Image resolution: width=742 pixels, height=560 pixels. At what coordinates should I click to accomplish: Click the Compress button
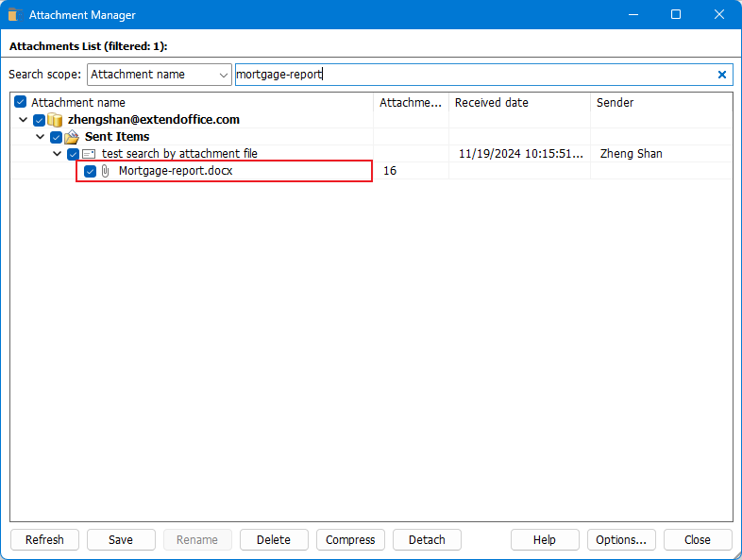click(350, 540)
